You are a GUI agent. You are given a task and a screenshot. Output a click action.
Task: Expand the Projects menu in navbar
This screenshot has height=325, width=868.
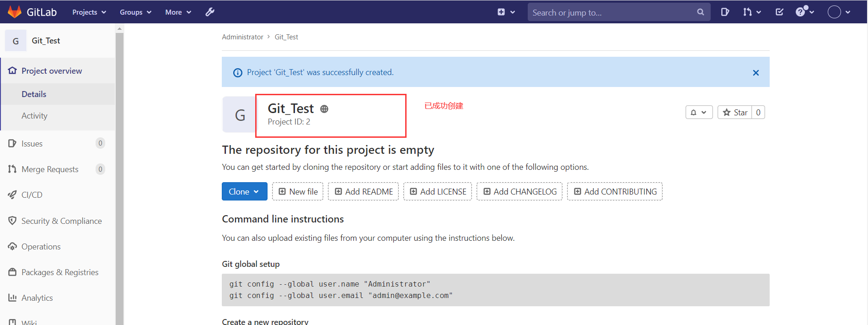[x=89, y=12]
